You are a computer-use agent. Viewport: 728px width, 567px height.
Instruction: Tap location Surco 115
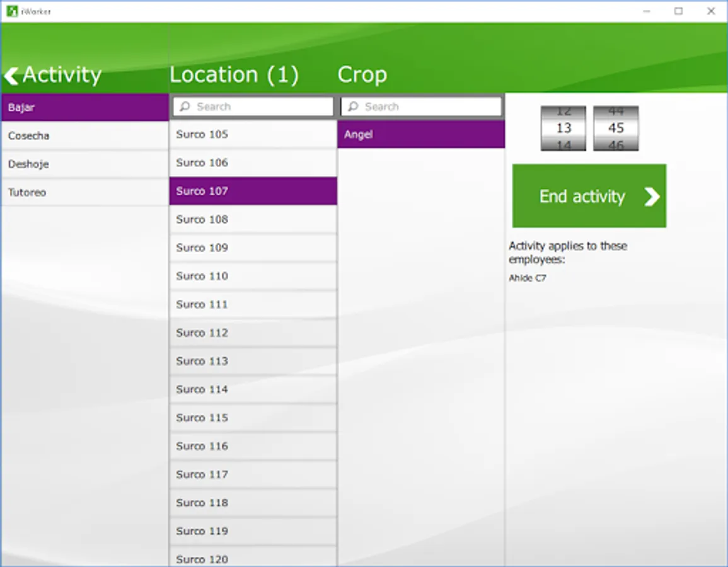click(x=253, y=418)
